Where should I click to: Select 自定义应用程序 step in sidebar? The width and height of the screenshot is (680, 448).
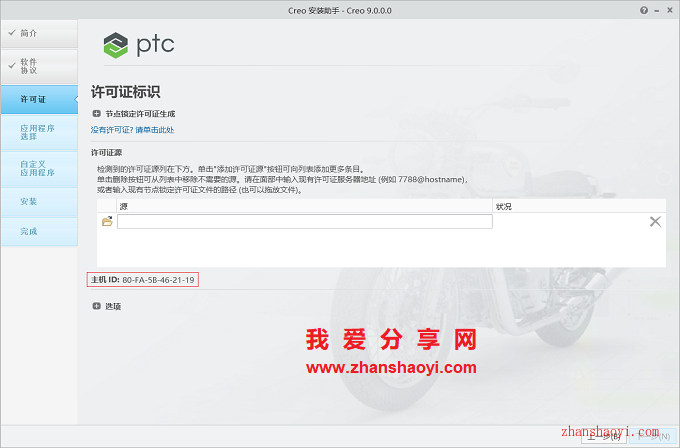pyautogui.click(x=39, y=169)
